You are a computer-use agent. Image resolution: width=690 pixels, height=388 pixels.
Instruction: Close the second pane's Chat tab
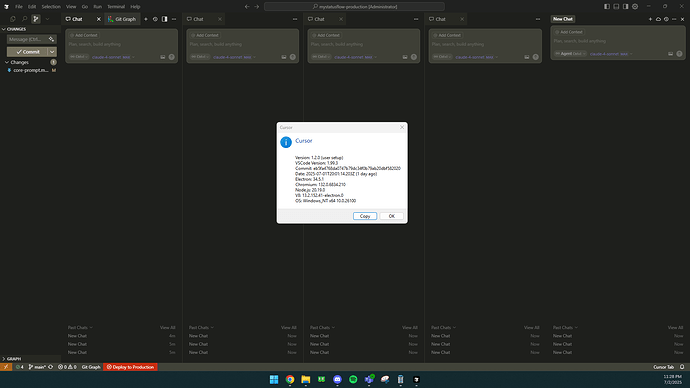220,19
